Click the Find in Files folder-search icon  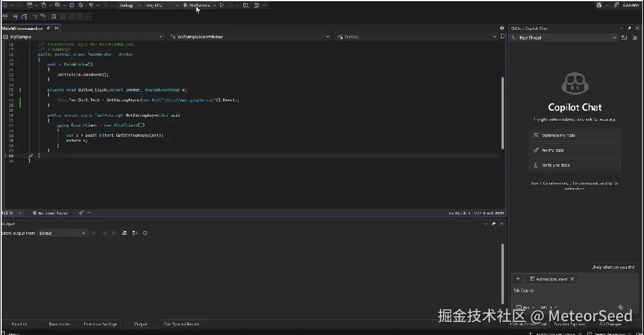tap(246, 5)
